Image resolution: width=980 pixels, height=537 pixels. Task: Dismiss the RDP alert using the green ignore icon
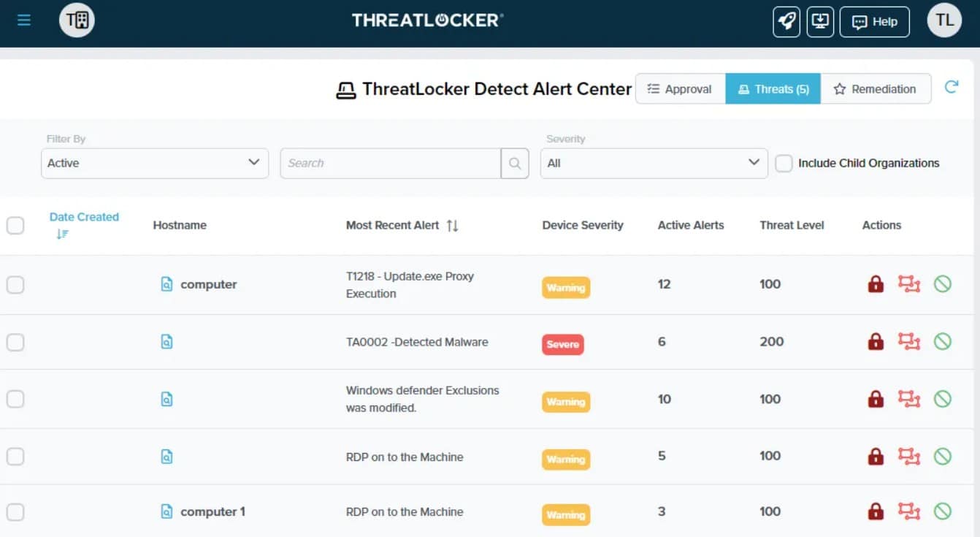point(943,457)
